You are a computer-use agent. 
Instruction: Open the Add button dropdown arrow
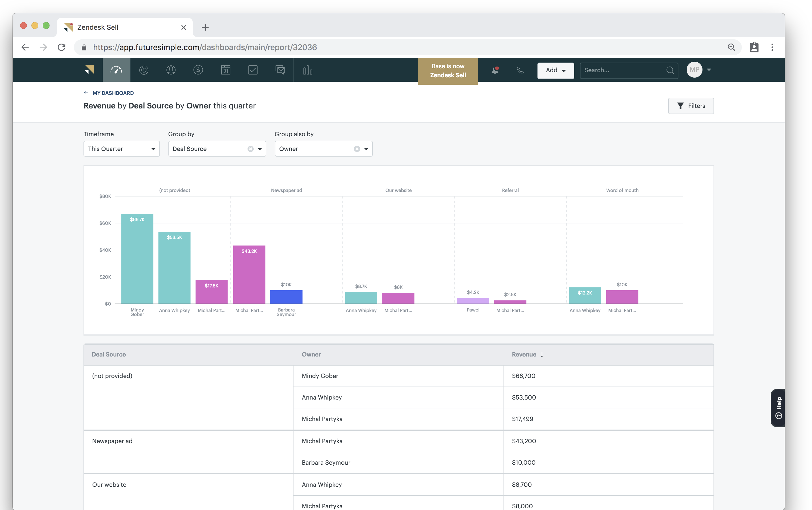pos(564,71)
